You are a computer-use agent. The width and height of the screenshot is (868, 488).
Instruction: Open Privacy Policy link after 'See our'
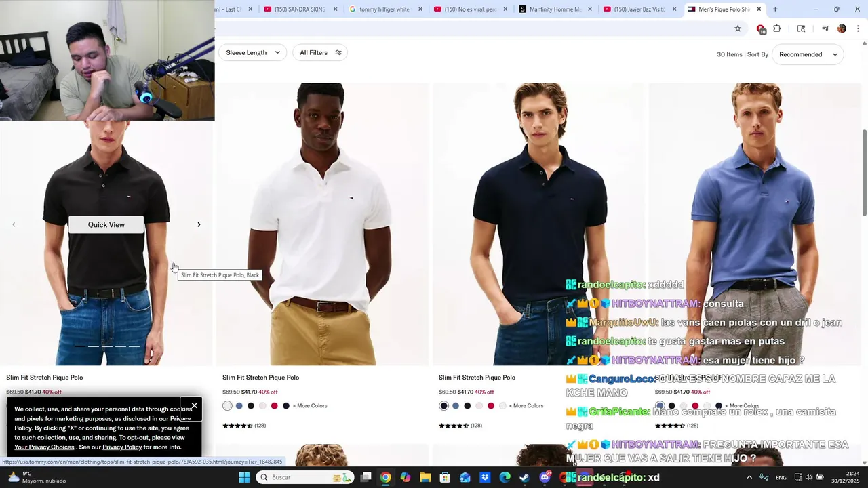click(x=122, y=447)
